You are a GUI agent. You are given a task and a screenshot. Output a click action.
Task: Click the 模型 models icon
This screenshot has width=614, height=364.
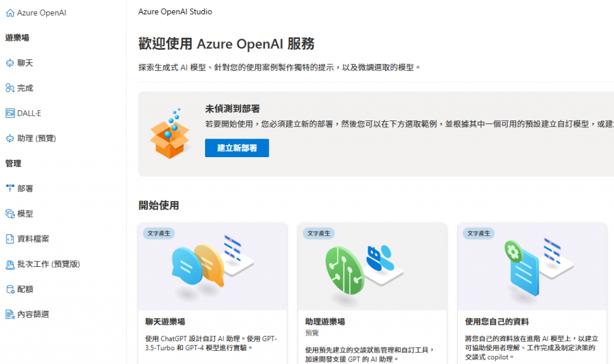click(x=10, y=213)
